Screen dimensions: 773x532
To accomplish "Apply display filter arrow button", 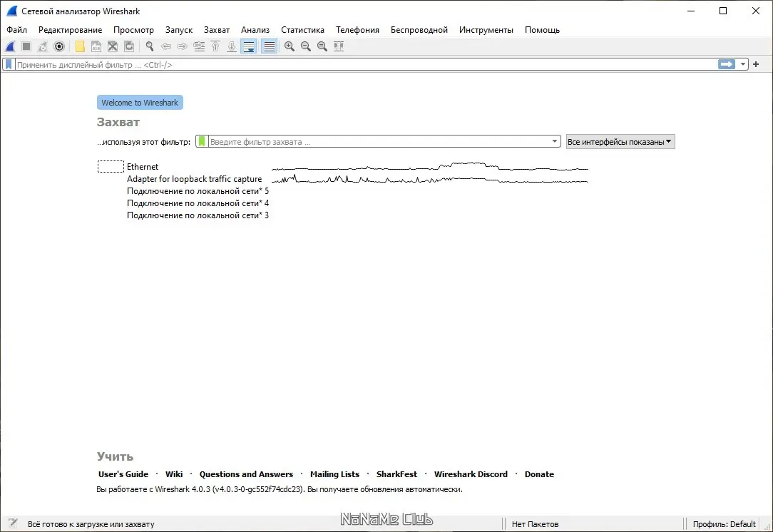I will coord(727,64).
